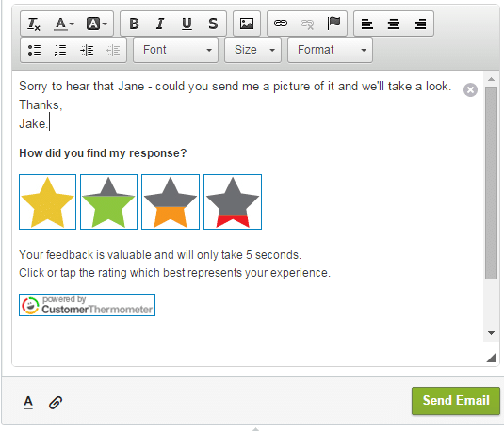This screenshot has width=504, height=431.
Task: Click 'How did you find my response?' heading
Action: coord(103,153)
